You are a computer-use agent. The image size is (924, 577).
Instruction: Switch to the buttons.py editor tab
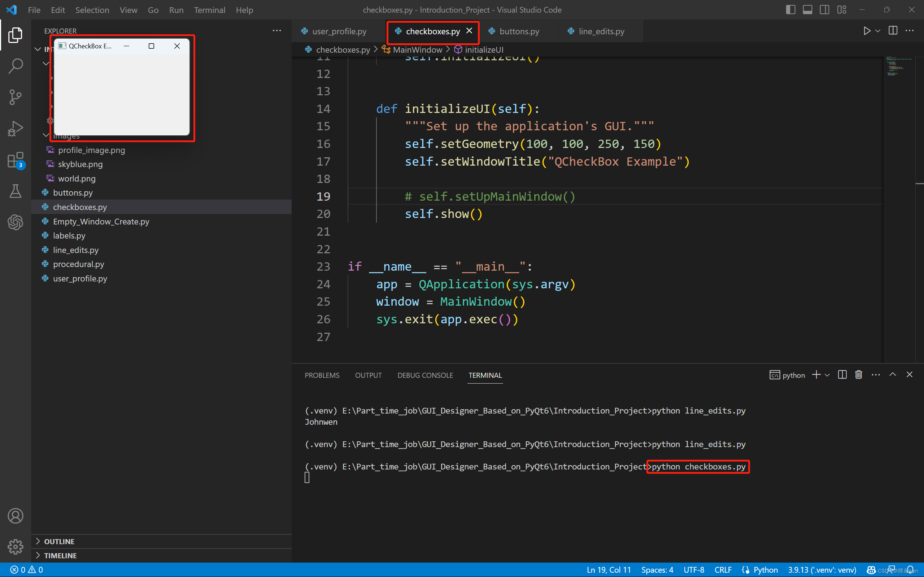click(x=519, y=31)
